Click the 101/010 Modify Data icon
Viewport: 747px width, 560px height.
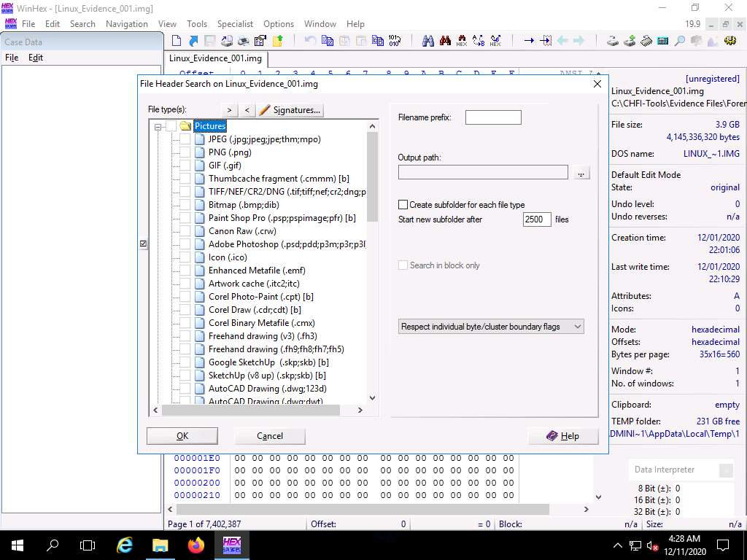tap(395, 41)
